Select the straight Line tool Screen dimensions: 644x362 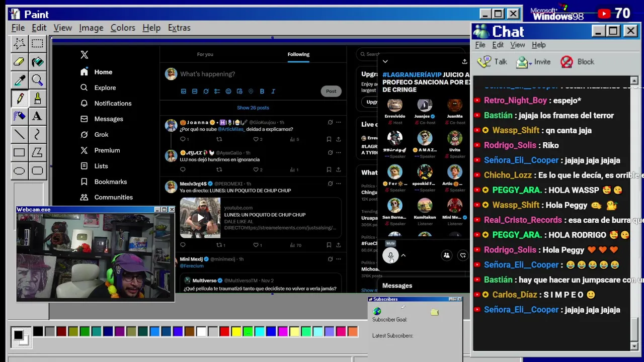pos(19,134)
